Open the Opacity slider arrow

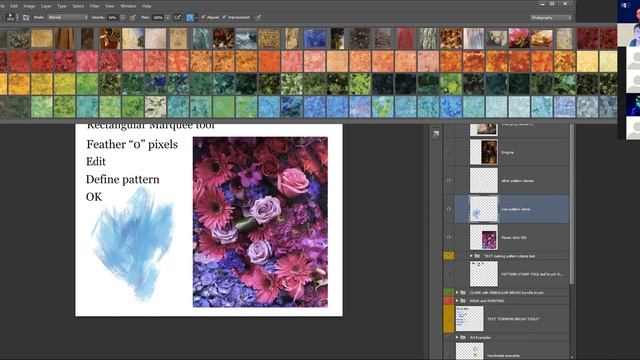pyautogui.click(x=122, y=18)
